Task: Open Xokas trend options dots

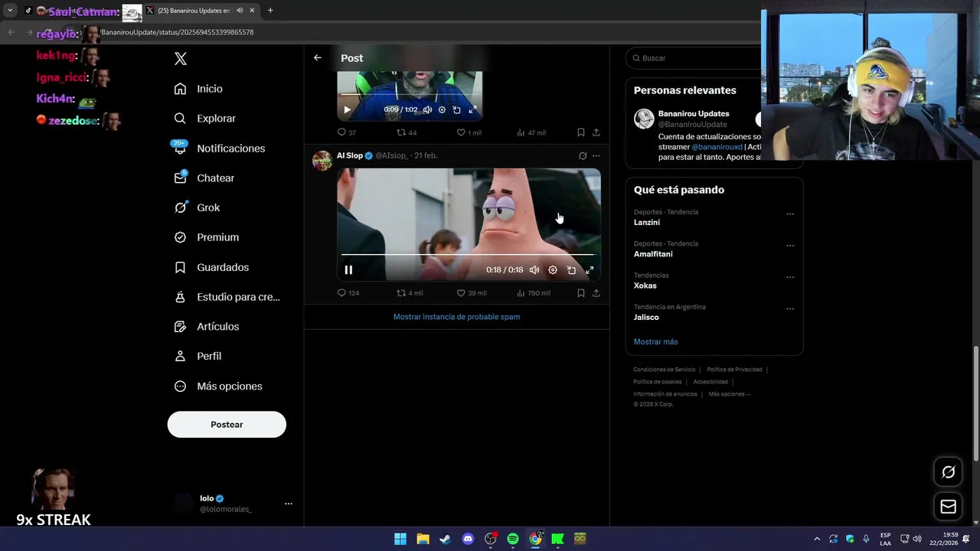Action: coord(790,277)
